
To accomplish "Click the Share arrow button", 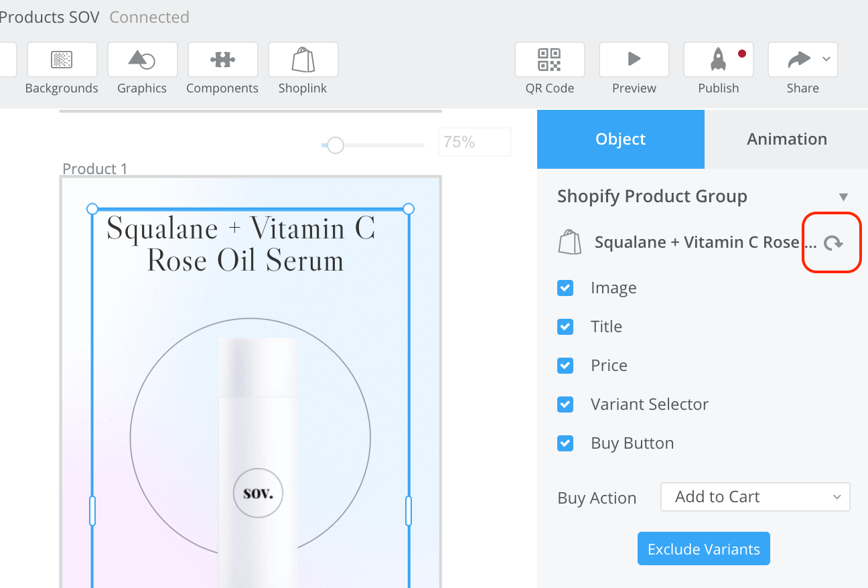I will pos(798,60).
